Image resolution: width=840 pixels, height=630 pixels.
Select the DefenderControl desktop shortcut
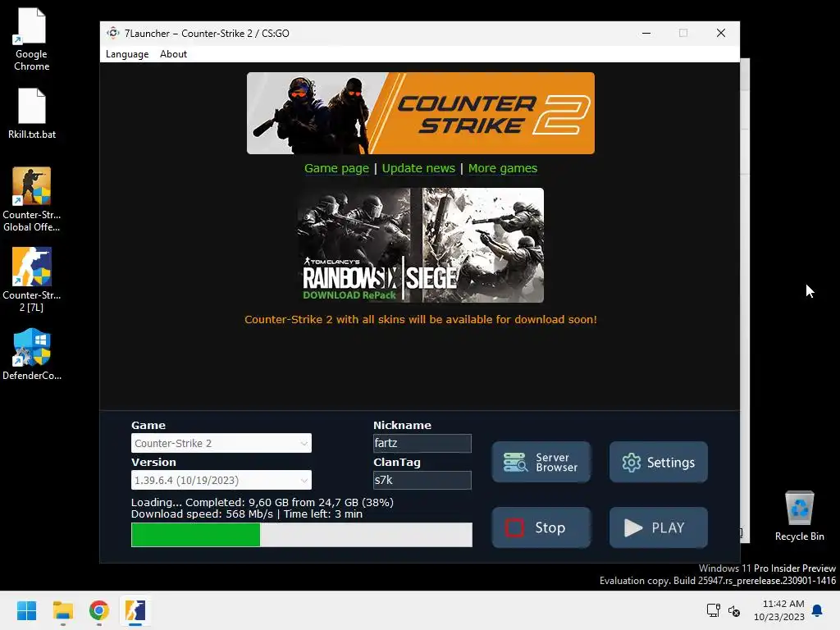[x=32, y=354]
